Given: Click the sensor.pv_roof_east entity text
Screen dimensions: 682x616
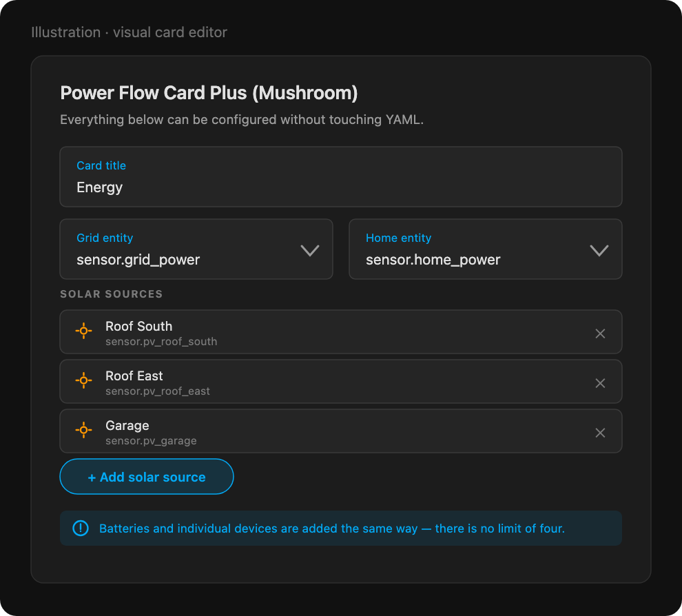Looking at the screenshot, I should 158,391.
